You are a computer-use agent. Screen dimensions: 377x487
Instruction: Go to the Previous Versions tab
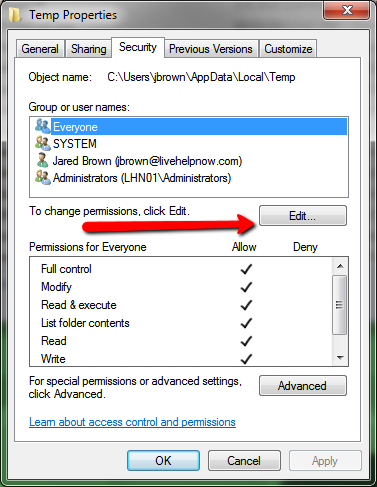click(211, 49)
